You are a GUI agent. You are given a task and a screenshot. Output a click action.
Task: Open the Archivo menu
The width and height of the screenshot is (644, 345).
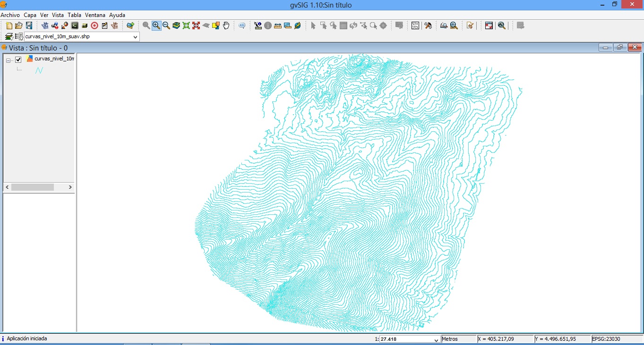point(10,15)
